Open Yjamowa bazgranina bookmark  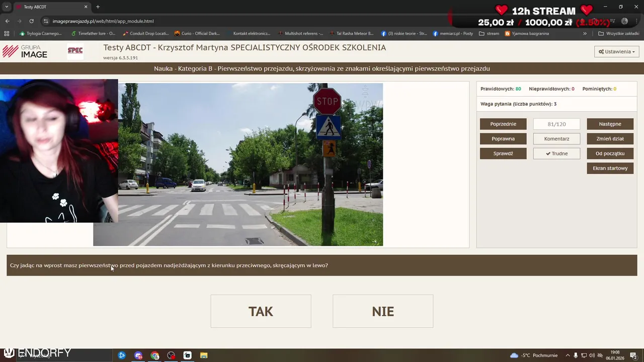[x=527, y=34]
